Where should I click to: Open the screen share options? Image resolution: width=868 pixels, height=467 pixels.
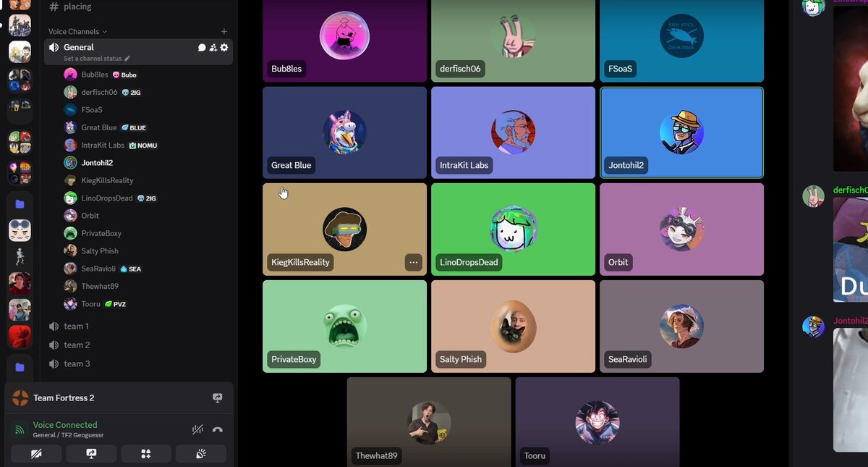(x=90, y=453)
